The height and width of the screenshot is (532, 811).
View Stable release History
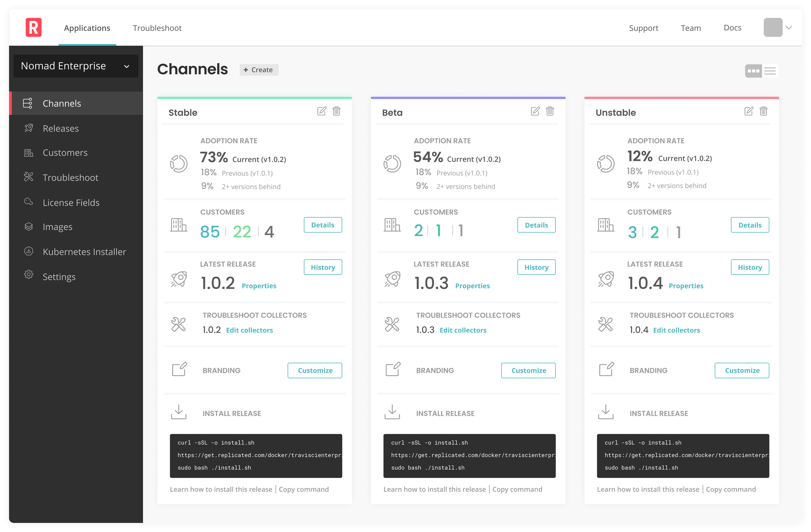pos(323,267)
